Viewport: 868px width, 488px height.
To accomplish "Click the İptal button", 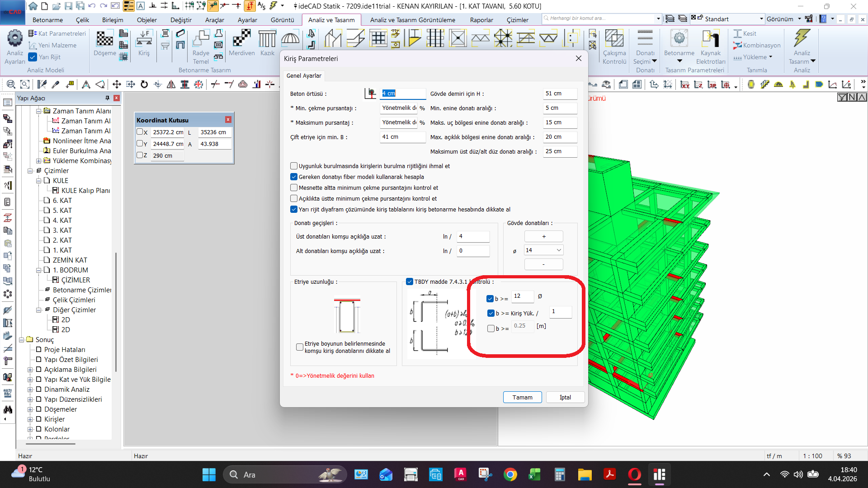I will click(x=565, y=397).
